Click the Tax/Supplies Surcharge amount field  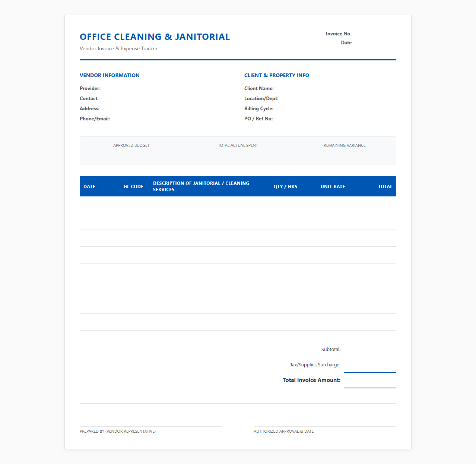tap(370, 365)
